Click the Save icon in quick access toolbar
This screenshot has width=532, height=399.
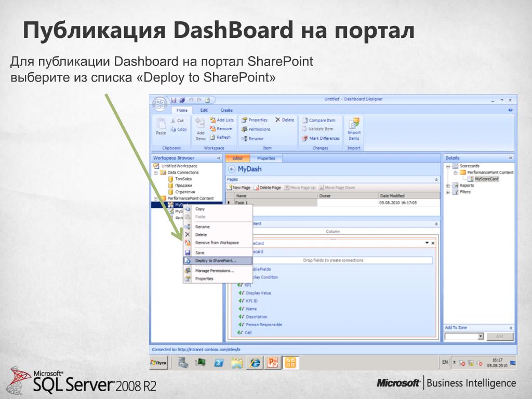click(174, 100)
